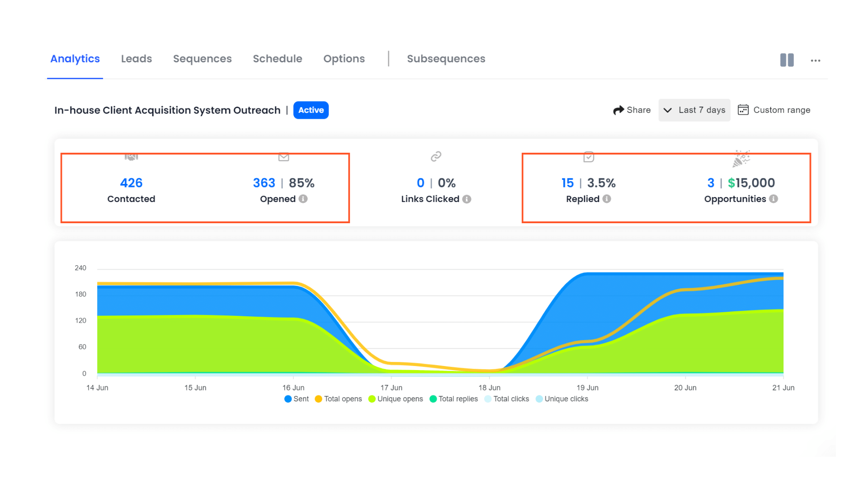Click the 21 Jun axis label
Viewport: 868px width, 488px height.
783,388
